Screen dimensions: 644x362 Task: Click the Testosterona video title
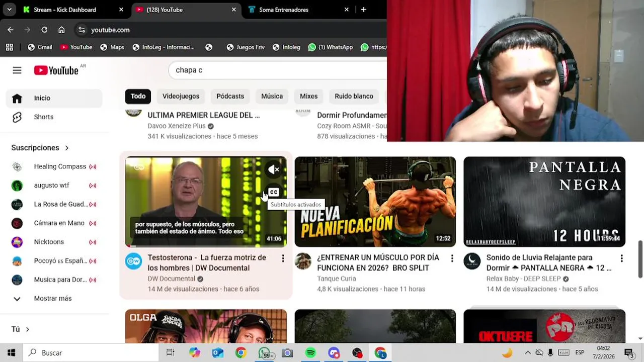[x=207, y=262]
